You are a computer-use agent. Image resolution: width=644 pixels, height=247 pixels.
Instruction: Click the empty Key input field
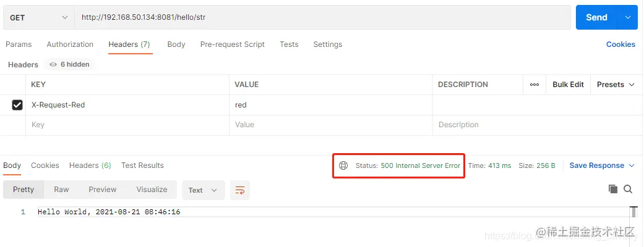[127, 125]
